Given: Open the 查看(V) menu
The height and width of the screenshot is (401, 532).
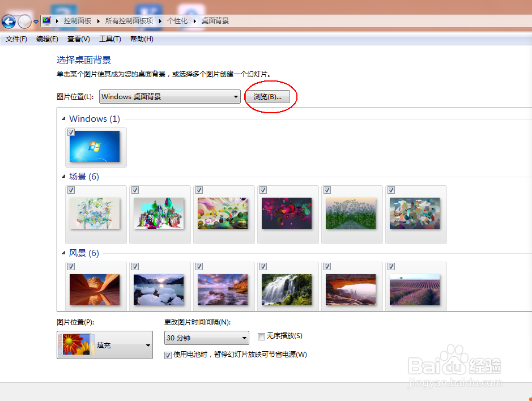Looking at the screenshot, I should tap(78, 39).
